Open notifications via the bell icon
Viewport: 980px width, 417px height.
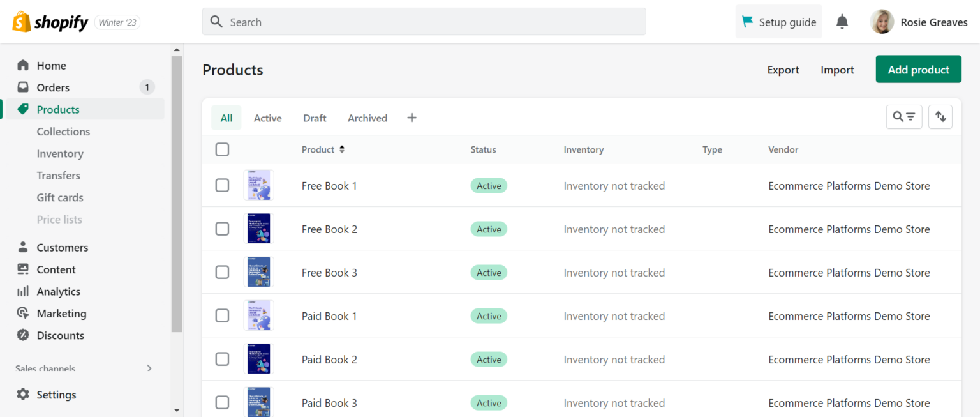click(x=842, y=21)
